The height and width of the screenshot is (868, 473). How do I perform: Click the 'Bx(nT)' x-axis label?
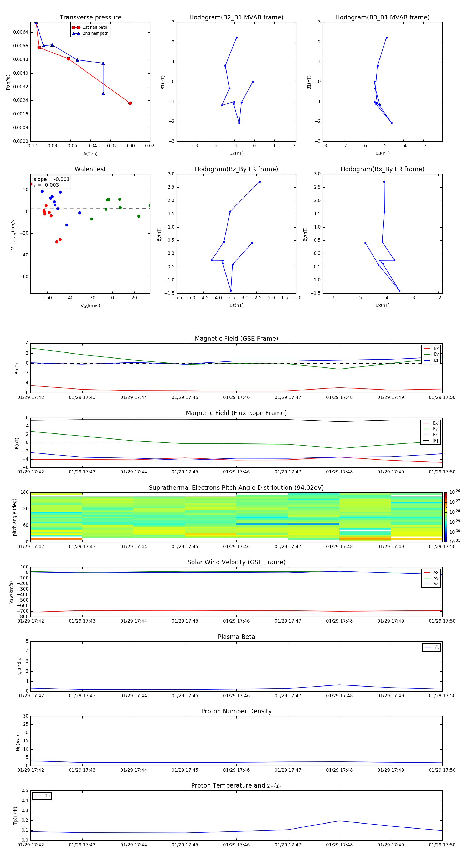382,305
